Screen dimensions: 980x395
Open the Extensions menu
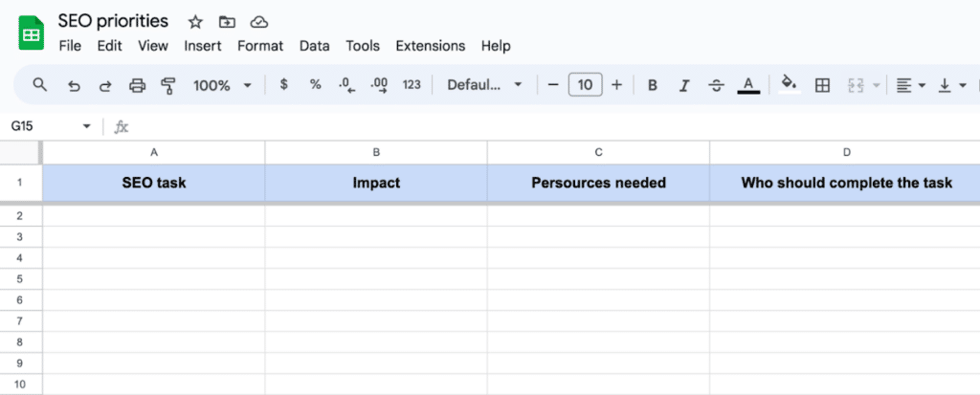430,46
